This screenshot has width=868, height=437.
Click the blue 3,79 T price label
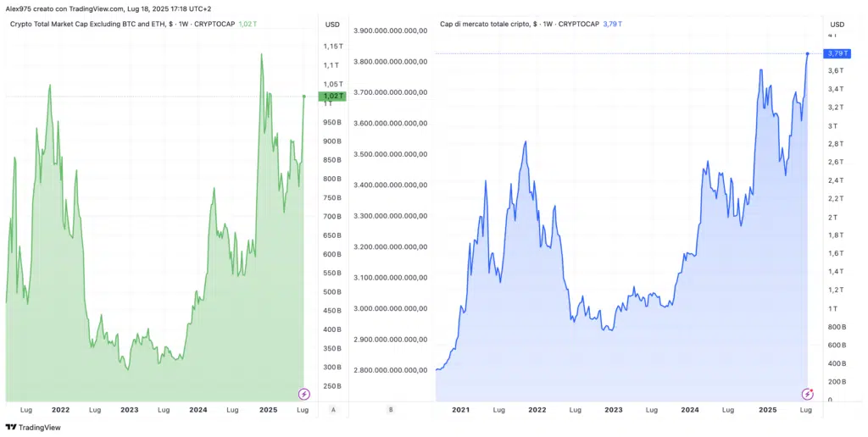click(837, 53)
